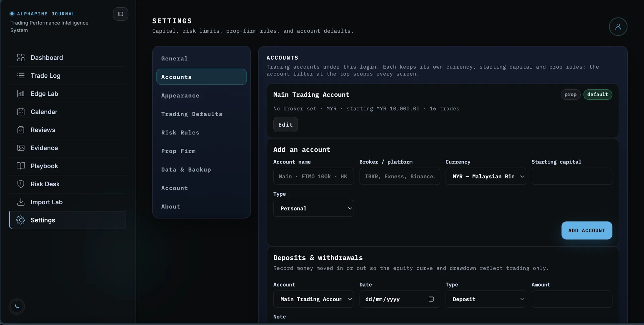The width and height of the screenshot is (644, 325).
Task: Open the Data & Backup tab
Action: click(x=201, y=170)
